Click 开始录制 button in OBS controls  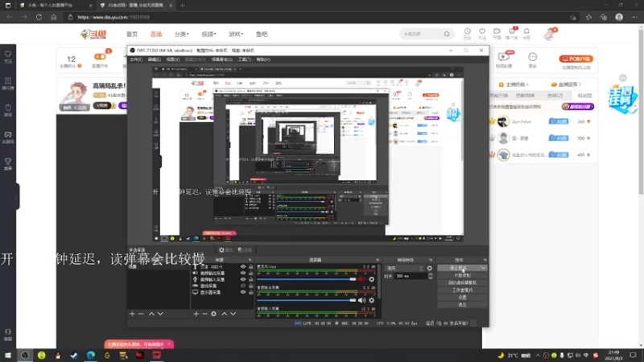(462, 275)
